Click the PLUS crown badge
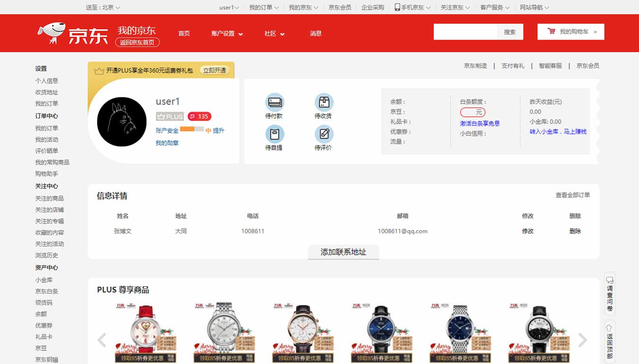 pos(170,116)
